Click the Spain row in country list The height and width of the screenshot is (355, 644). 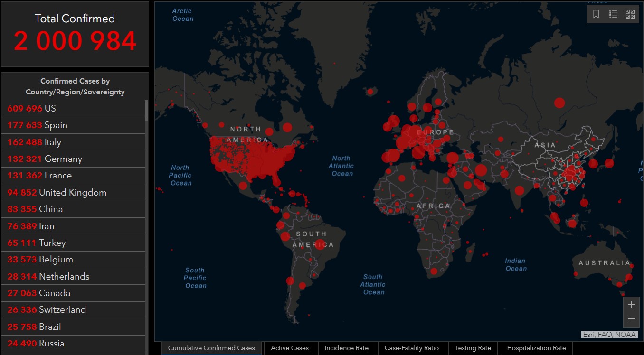tap(73, 125)
